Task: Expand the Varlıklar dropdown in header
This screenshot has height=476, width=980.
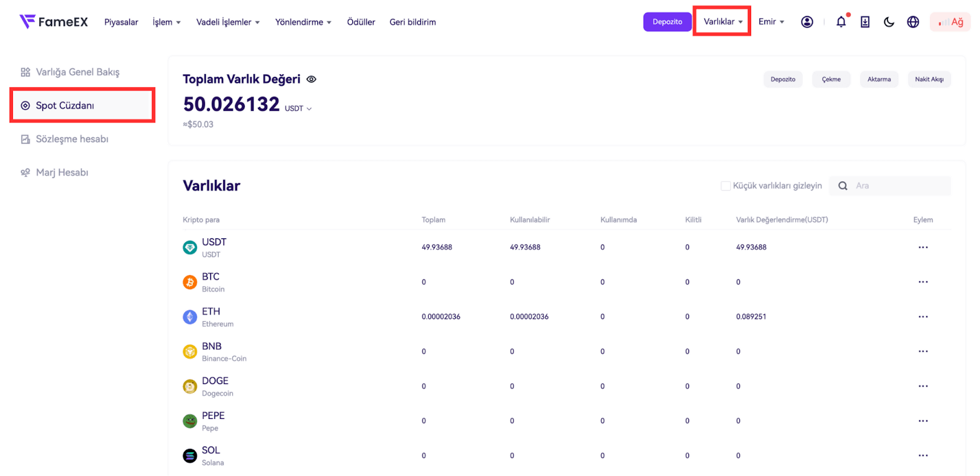Action: [x=723, y=21]
